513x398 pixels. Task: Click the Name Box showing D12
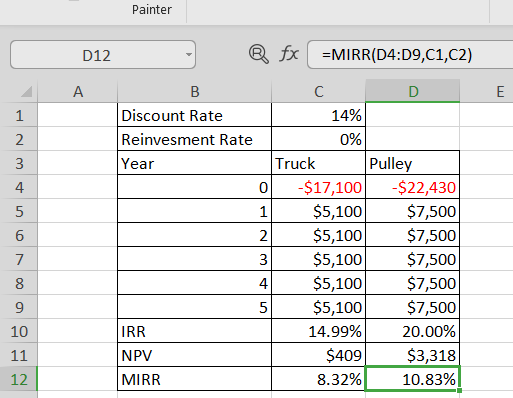(103, 55)
